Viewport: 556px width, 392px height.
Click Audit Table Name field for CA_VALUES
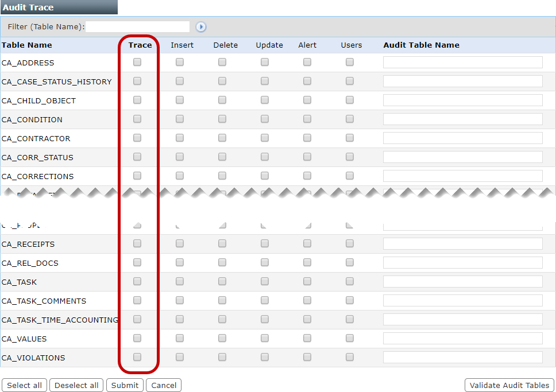(x=462, y=339)
